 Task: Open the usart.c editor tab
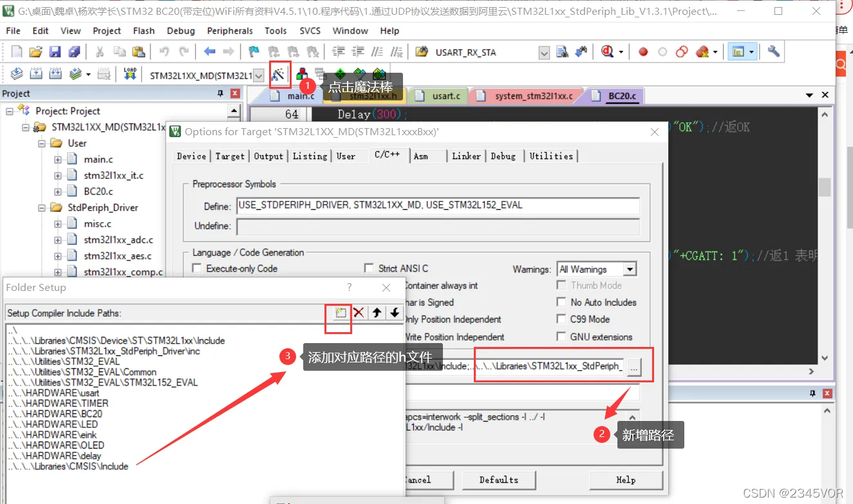point(440,96)
